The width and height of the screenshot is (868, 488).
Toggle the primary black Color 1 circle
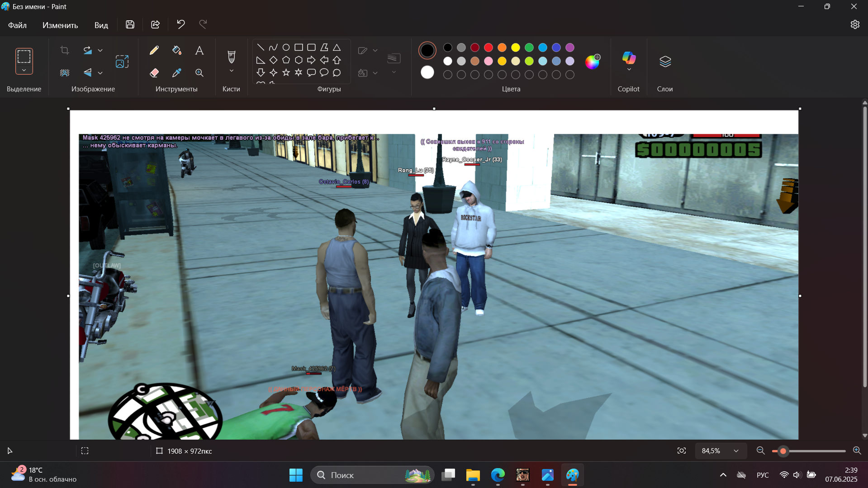427,50
